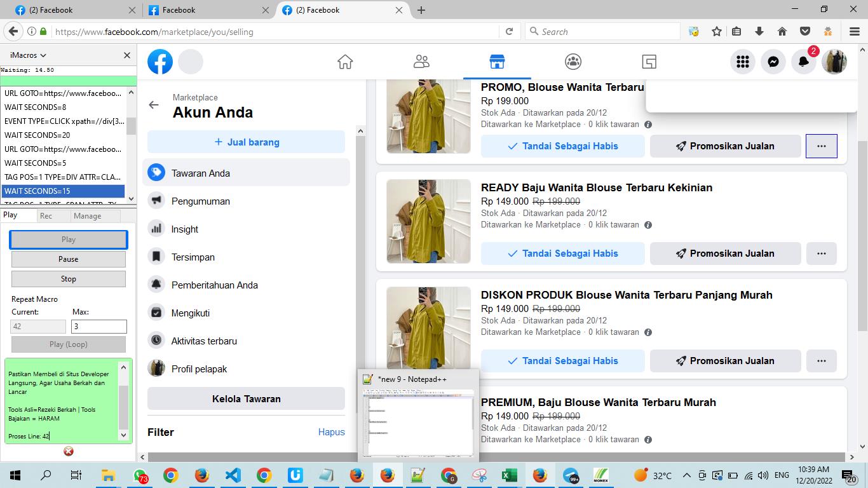
Task: Click the back arrow beside Marketplace
Action: [154, 105]
